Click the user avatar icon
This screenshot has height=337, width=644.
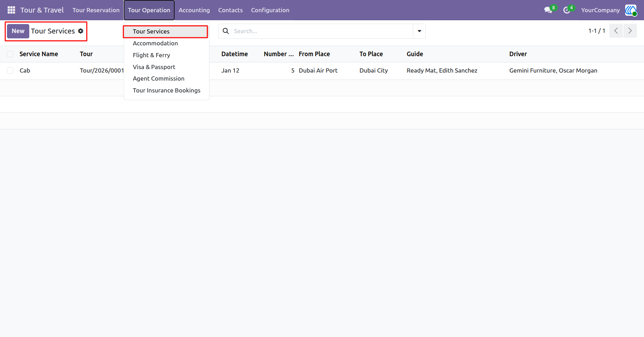coord(631,10)
